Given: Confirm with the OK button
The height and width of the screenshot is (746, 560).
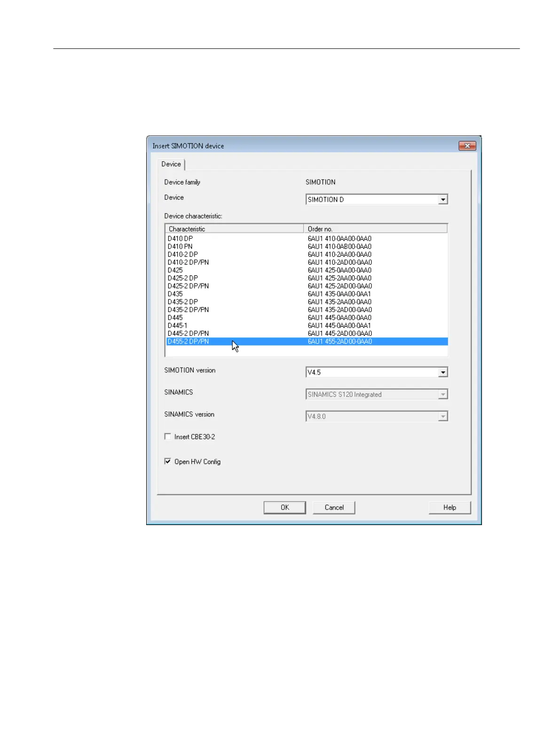Looking at the screenshot, I should click(285, 508).
